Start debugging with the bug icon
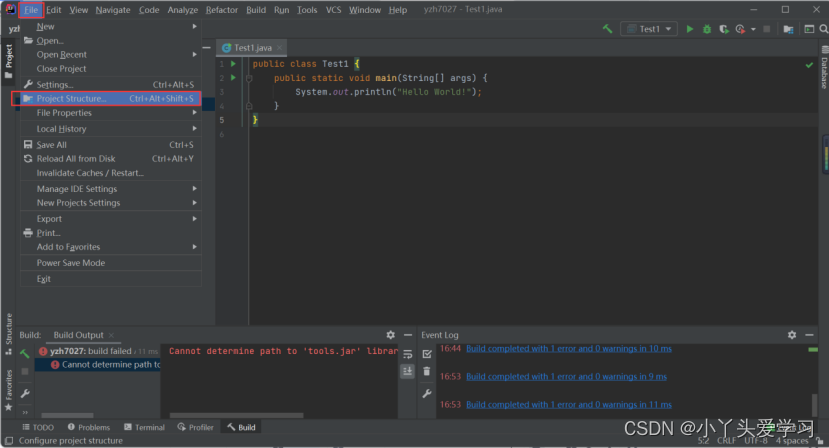Image resolution: width=829 pixels, height=448 pixels. coord(707,29)
